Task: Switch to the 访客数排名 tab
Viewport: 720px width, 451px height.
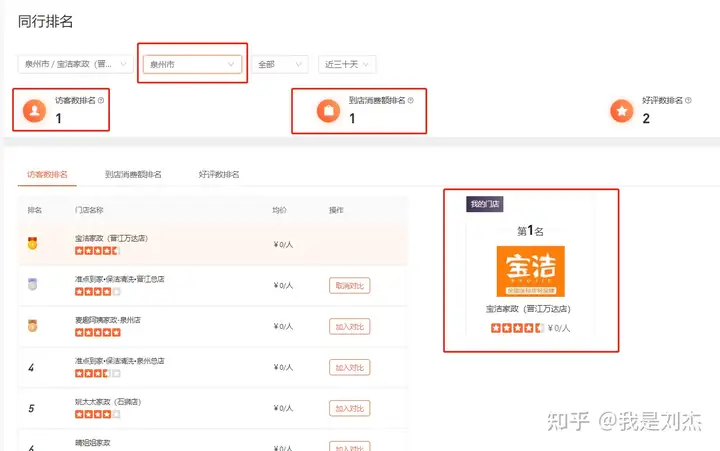Action: pos(47,175)
